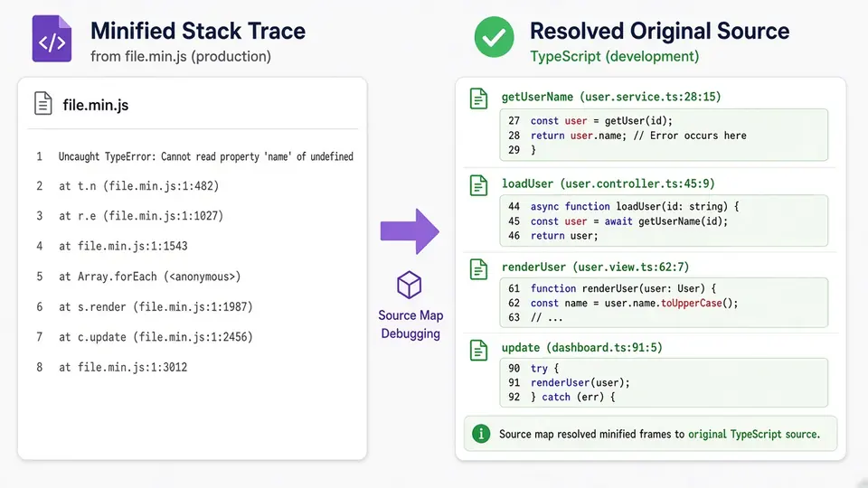Click 'loadUser (user.controller.ts:45:9)' title

608,183
